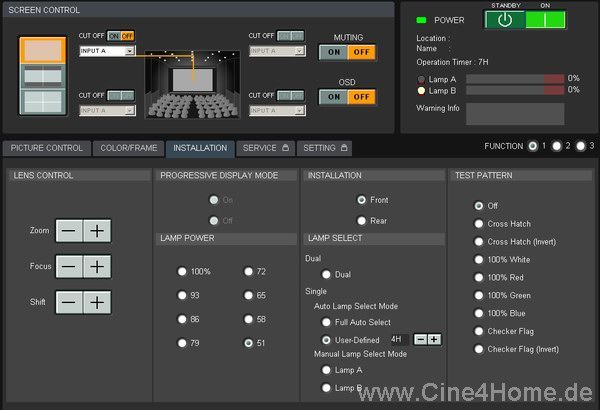This screenshot has width=600, height=410.
Task: Select the Rear installation option
Action: point(361,221)
